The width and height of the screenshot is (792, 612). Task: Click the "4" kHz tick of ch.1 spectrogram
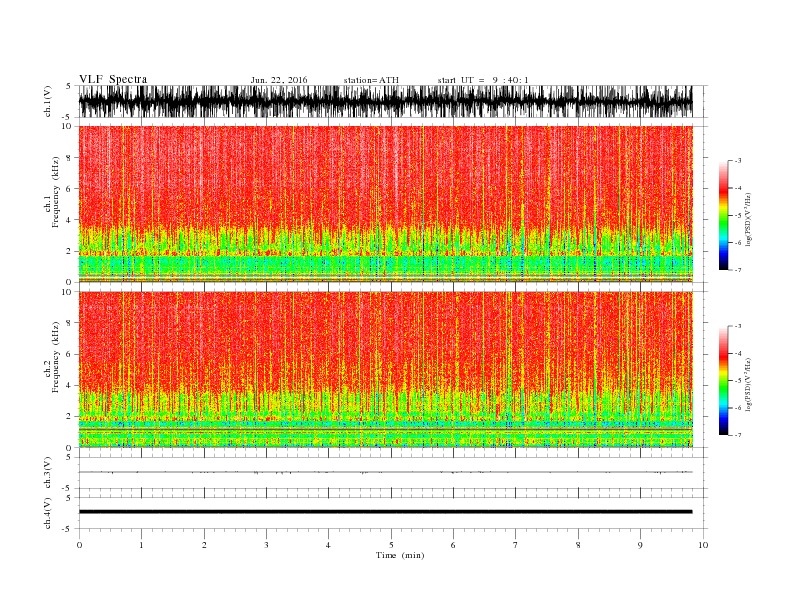click(69, 220)
